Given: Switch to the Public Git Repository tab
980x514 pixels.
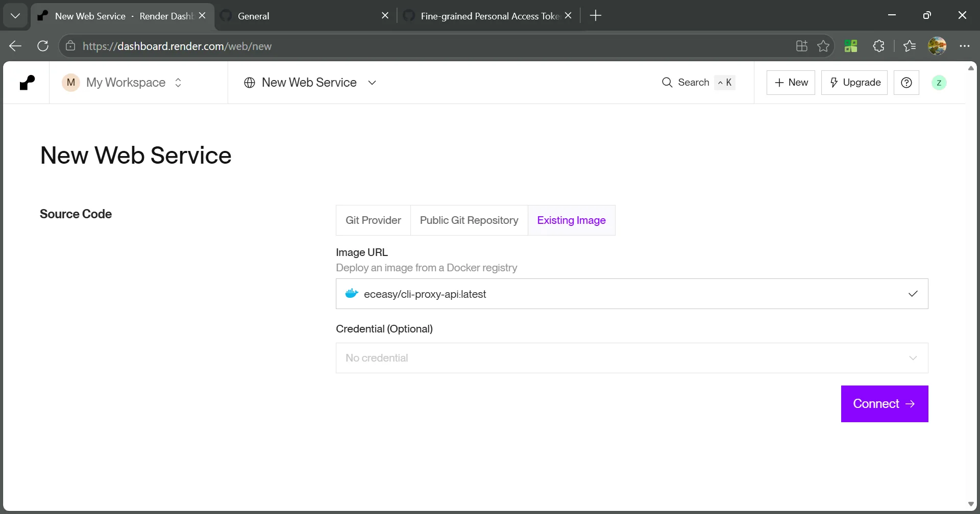Looking at the screenshot, I should pyautogui.click(x=469, y=220).
